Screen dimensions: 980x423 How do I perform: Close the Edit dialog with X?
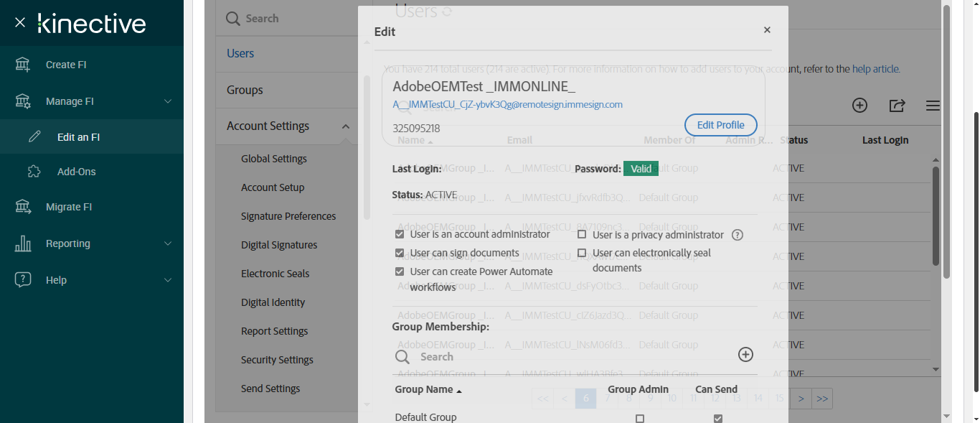coord(767,30)
